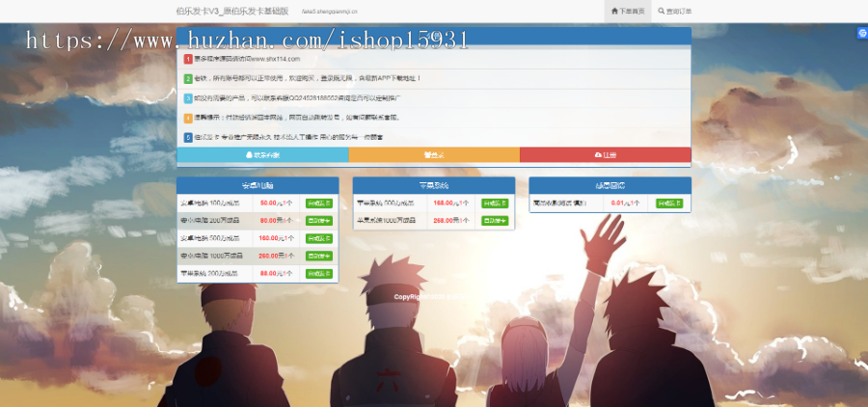Open the 查询订单 order search tab
Image resolution: width=868 pixels, height=407 pixels.
(x=674, y=11)
